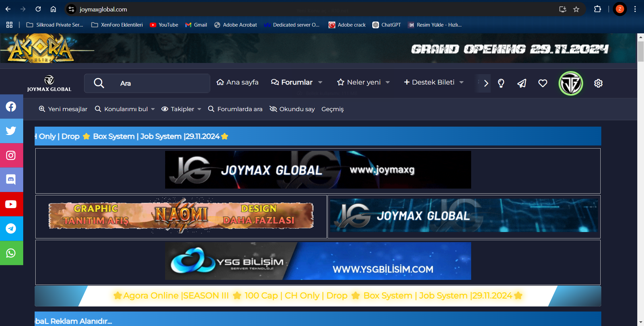This screenshot has width=644, height=326.
Task: Click the page vertical scrollbar thumb
Action: (x=641, y=51)
